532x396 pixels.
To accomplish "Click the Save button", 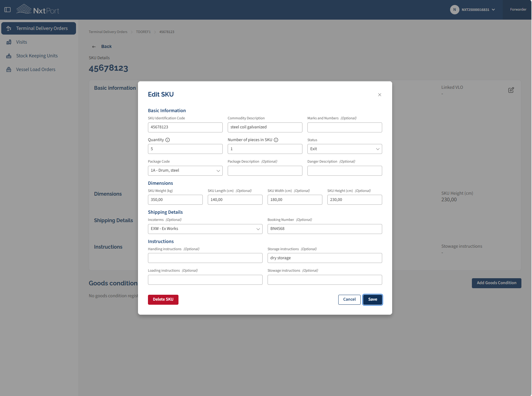I will coord(373,300).
